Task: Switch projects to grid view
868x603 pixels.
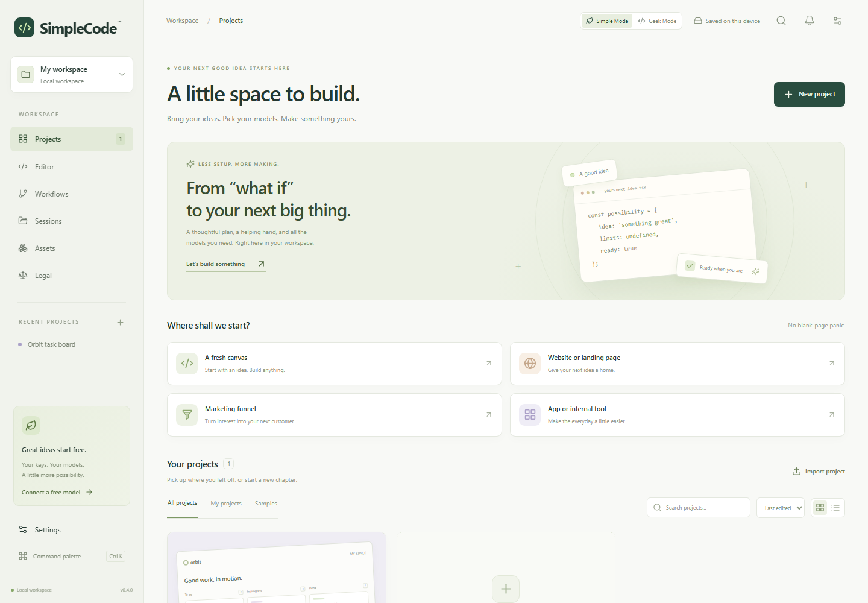Action: coord(820,508)
